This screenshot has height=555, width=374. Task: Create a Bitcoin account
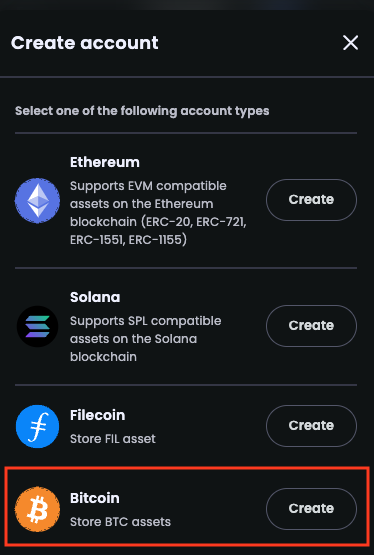311,509
